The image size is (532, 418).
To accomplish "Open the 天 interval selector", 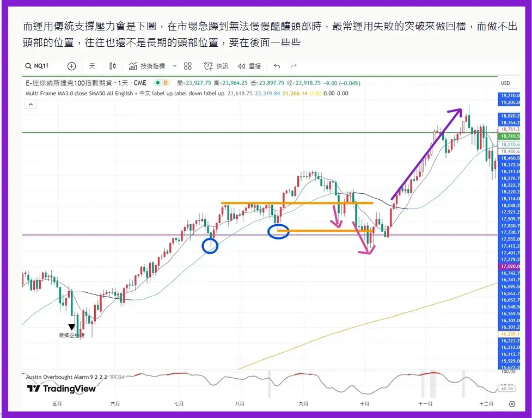I will (92, 66).
